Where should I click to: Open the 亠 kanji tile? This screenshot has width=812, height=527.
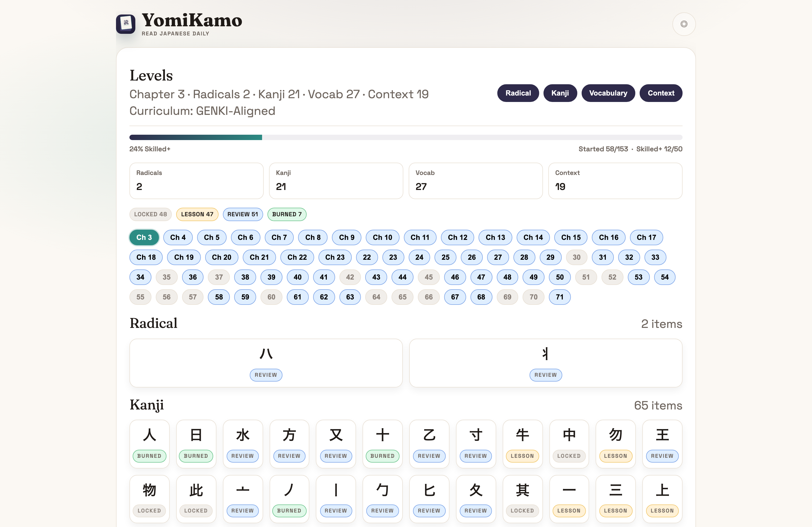pyautogui.click(x=243, y=499)
